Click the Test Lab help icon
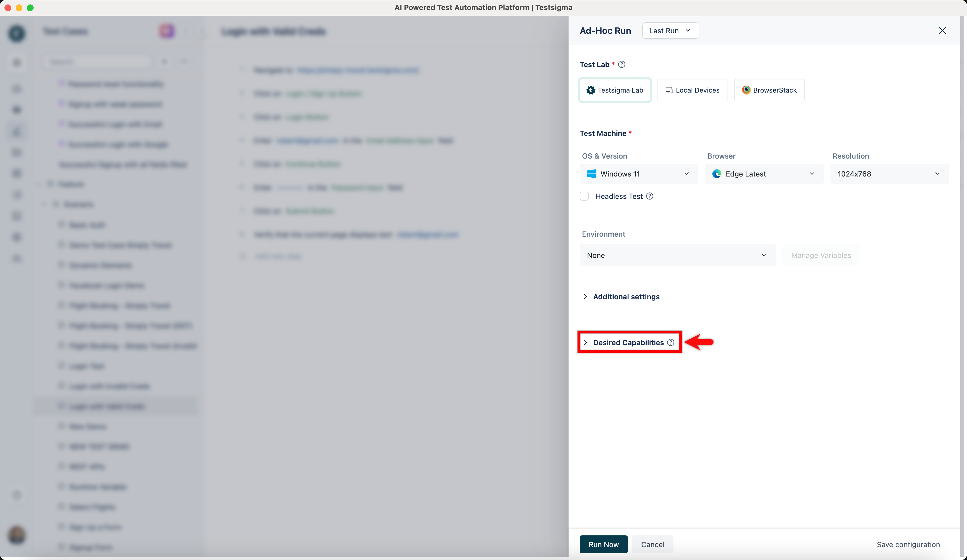The height and width of the screenshot is (560, 967). click(622, 64)
